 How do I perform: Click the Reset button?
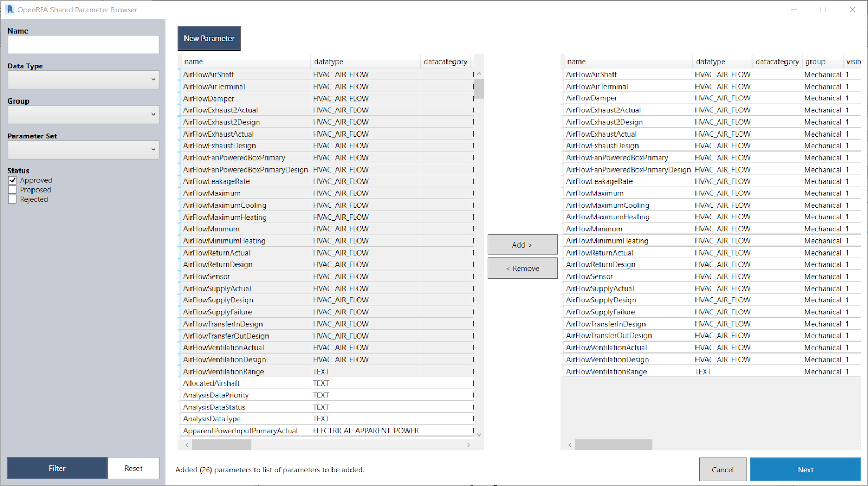click(133, 468)
